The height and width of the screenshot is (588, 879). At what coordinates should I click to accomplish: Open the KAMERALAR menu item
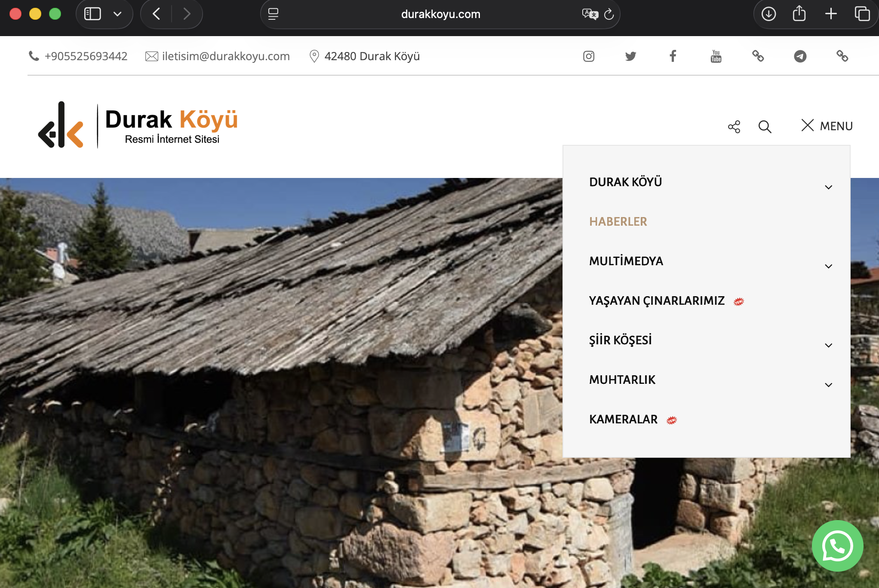tap(623, 420)
